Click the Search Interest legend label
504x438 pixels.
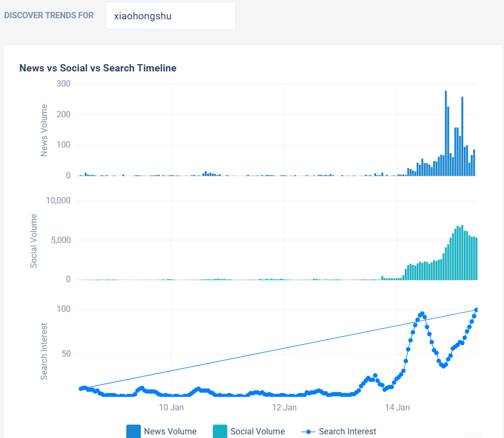347,431
